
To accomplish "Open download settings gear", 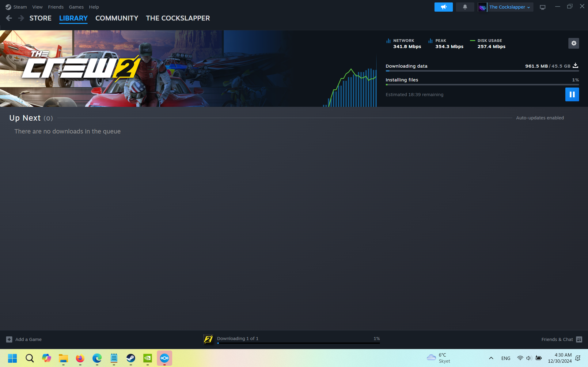I will tap(574, 43).
